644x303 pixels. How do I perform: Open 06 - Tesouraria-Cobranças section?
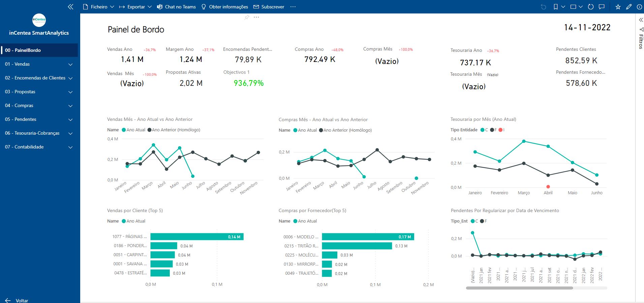[x=32, y=133]
